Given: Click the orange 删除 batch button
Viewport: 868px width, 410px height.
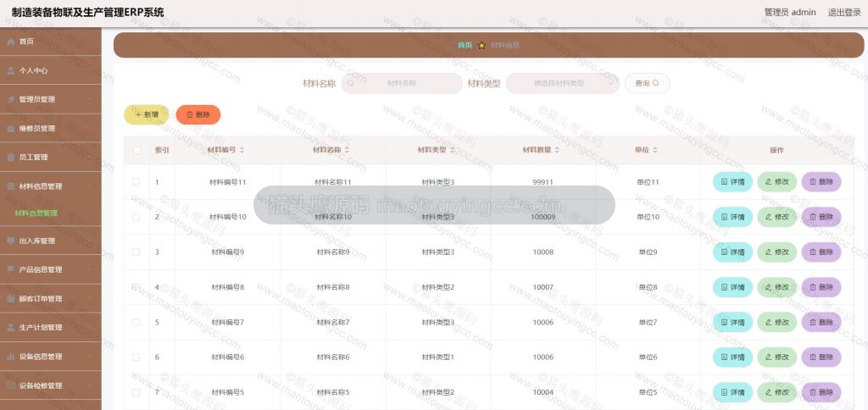Looking at the screenshot, I should click(x=198, y=114).
